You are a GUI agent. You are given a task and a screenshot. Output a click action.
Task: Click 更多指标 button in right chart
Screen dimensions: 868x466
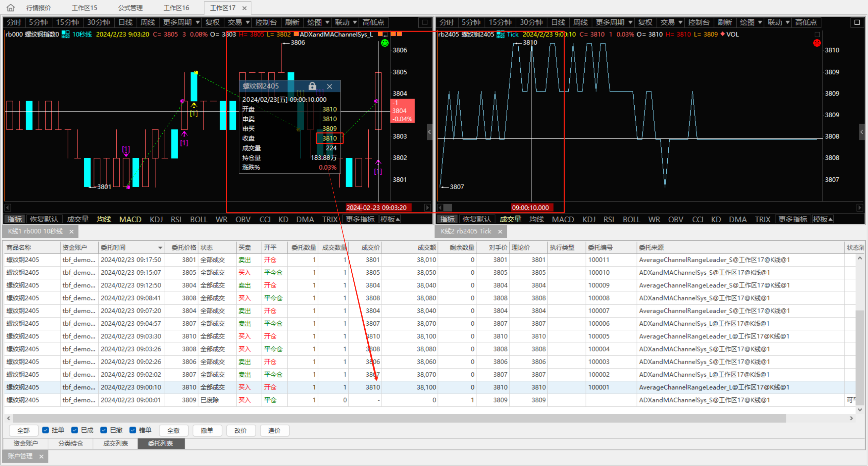[793, 219]
